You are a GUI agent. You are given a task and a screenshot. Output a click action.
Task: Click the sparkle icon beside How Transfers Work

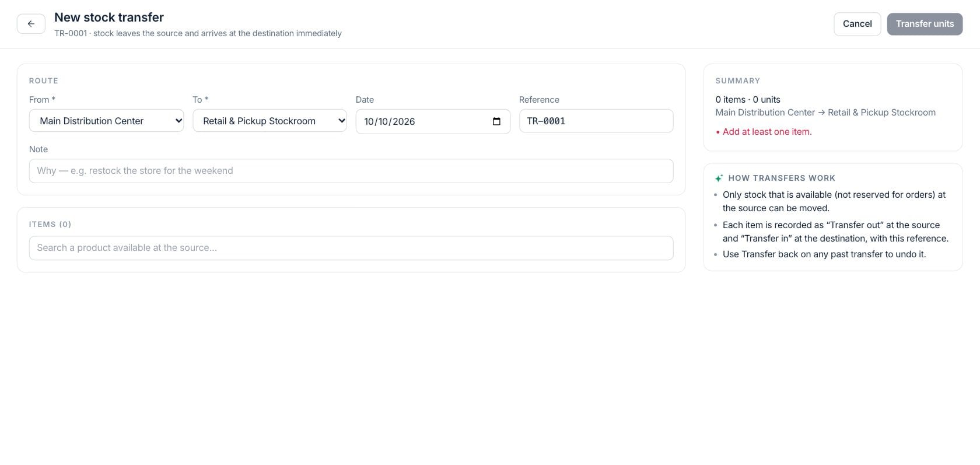pyautogui.click(x=719, y=178)
